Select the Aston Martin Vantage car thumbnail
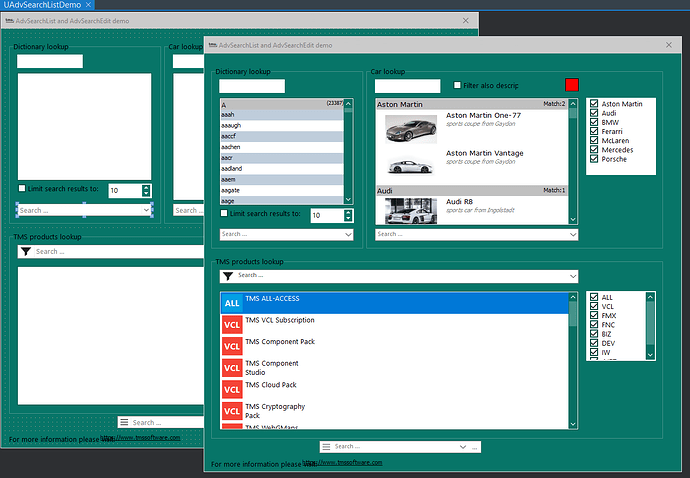Image resolution: width=690 pixels, height=478 pixels. click(x=411, y=166)
